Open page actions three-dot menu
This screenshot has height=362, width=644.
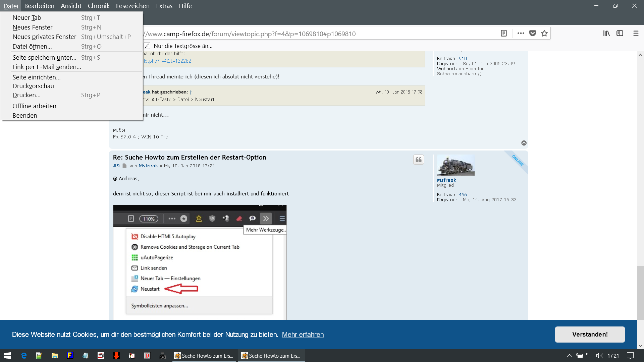(521, 33)
